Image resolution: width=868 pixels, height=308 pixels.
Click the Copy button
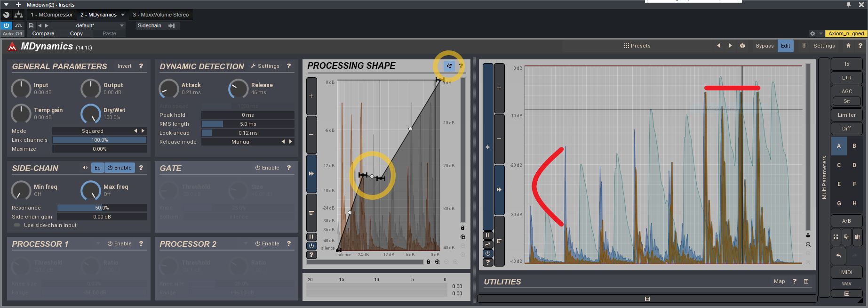pos(76,33)
